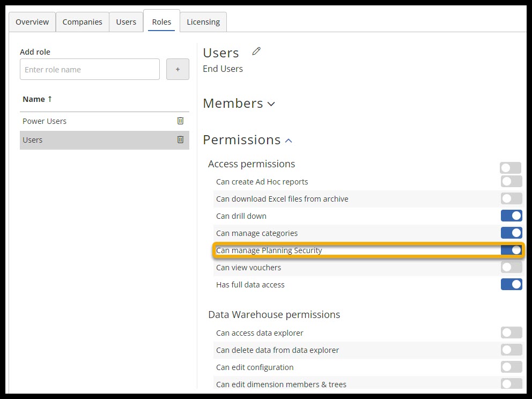This screenshot has height=399, width=532.
Task: Switch off Has full data access
Action: click(x=511, y=285)
